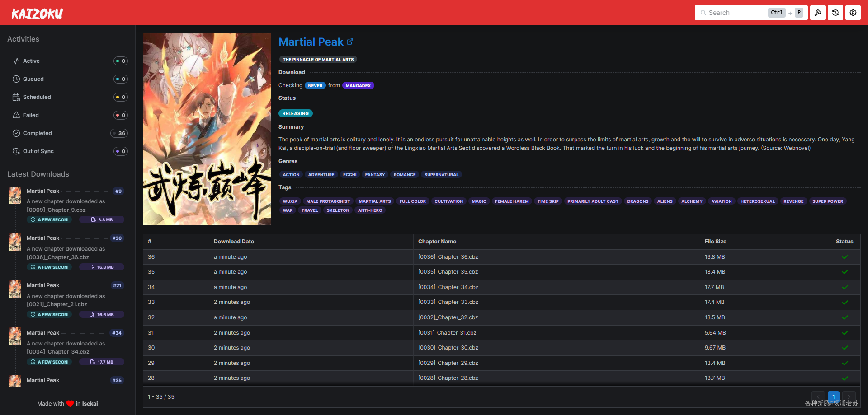
Task: Click the Active pulse icon
Action: tap(16, 61)
